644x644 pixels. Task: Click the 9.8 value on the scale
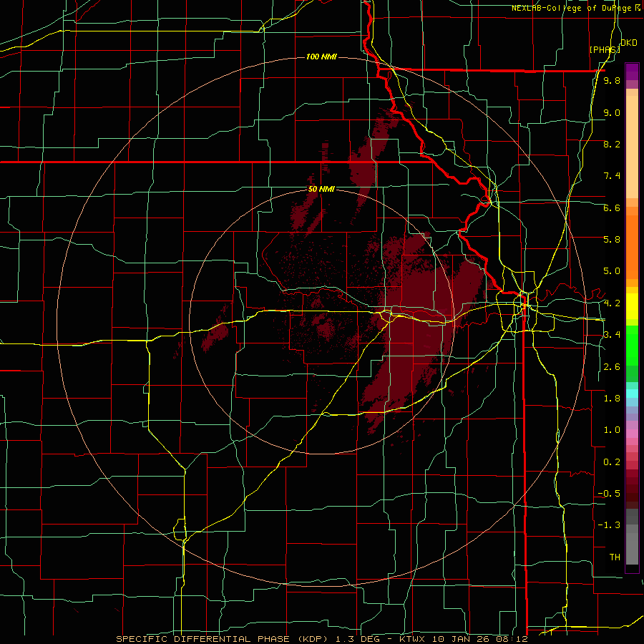tap(612, 81)
